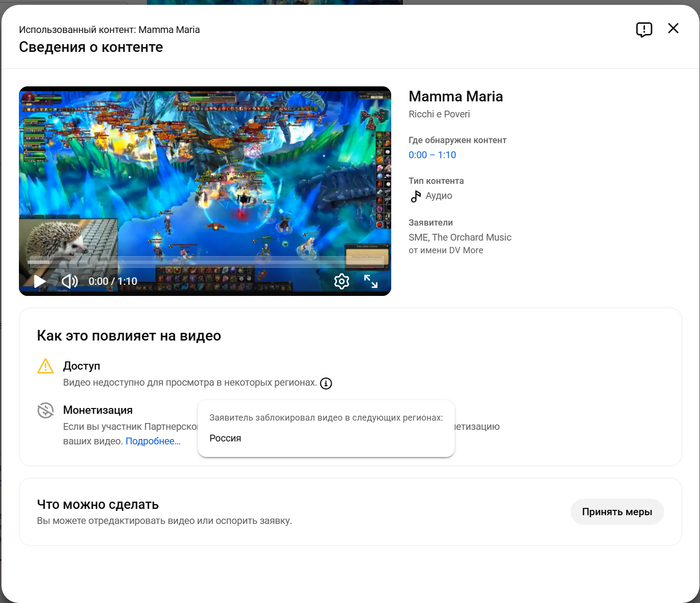Click the game video preview image
Viewport: 700px width, 603px height.
(205, 170)
